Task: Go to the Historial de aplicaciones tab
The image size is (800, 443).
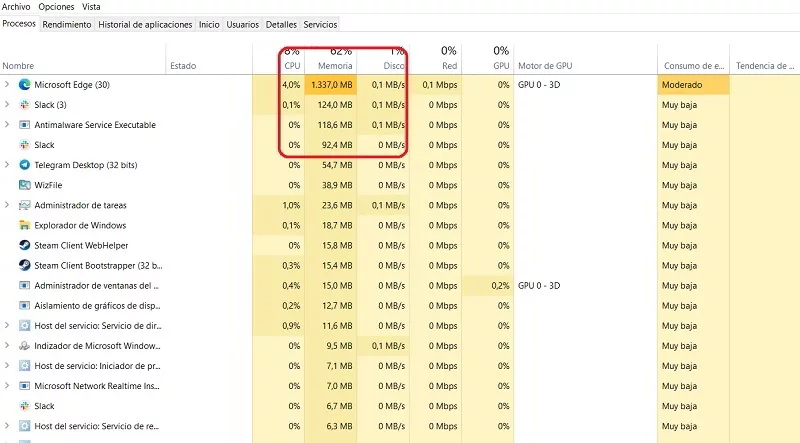Action: [146, 24]
